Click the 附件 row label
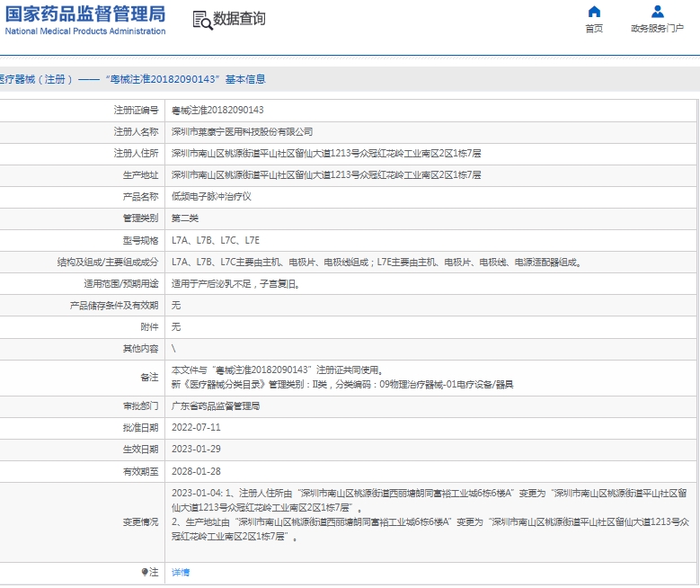 pos(149,327)
